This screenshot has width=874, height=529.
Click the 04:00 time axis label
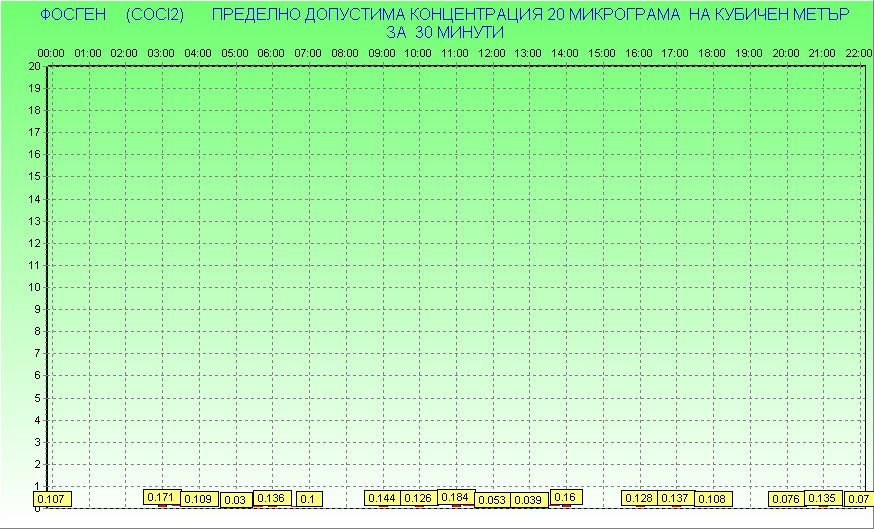(x=198, y=54)
